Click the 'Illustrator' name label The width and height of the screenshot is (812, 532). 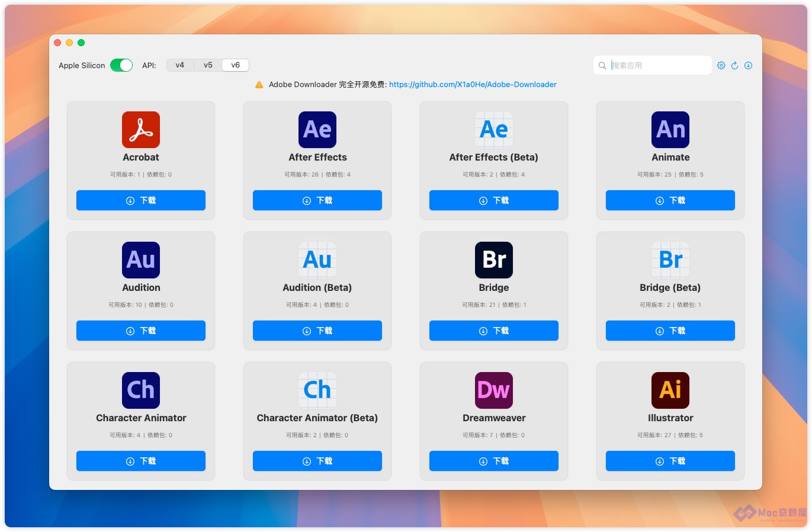pyautogui.click(x=670, y=418)
